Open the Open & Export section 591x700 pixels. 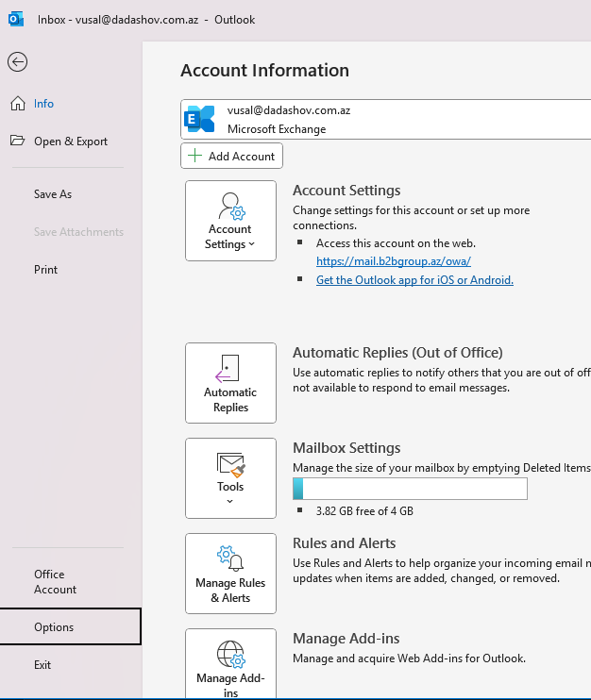click(x=71, y=142)
